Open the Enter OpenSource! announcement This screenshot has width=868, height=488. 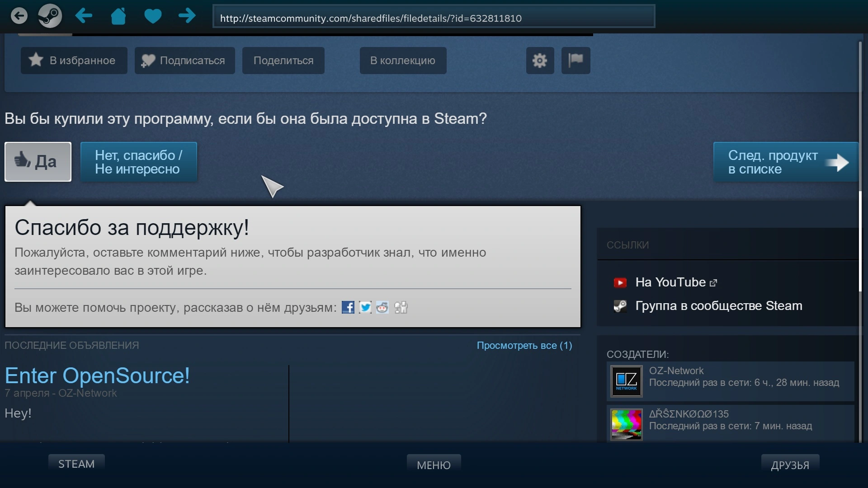(97, 375)
